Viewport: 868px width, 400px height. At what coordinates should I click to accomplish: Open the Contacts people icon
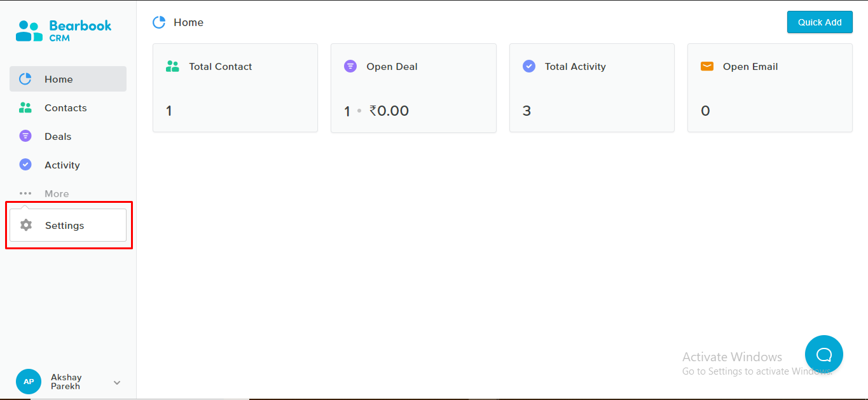click(x=25, y=107)
